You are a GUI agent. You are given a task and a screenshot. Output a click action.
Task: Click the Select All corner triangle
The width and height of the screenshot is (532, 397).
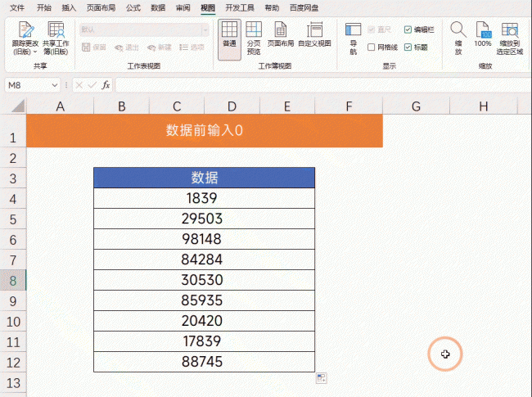tap(19, 106)
